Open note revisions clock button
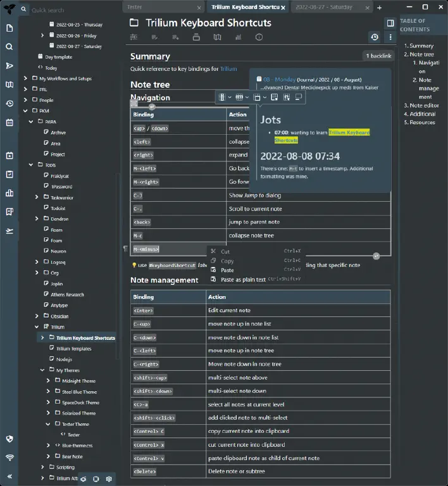The image size is (448, 486). tap(375, 37)
